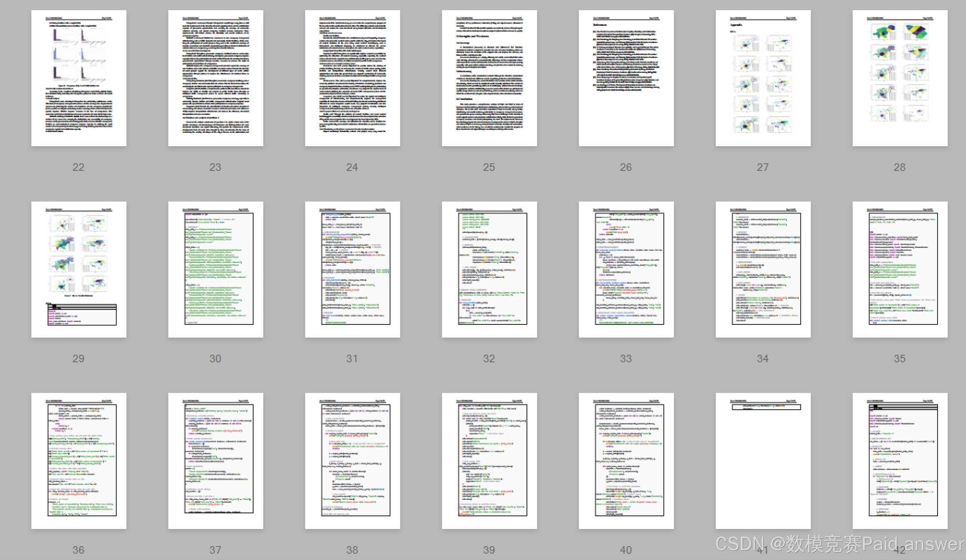
Task: Open the page 35 thumbnail
Action: point(900,269)
